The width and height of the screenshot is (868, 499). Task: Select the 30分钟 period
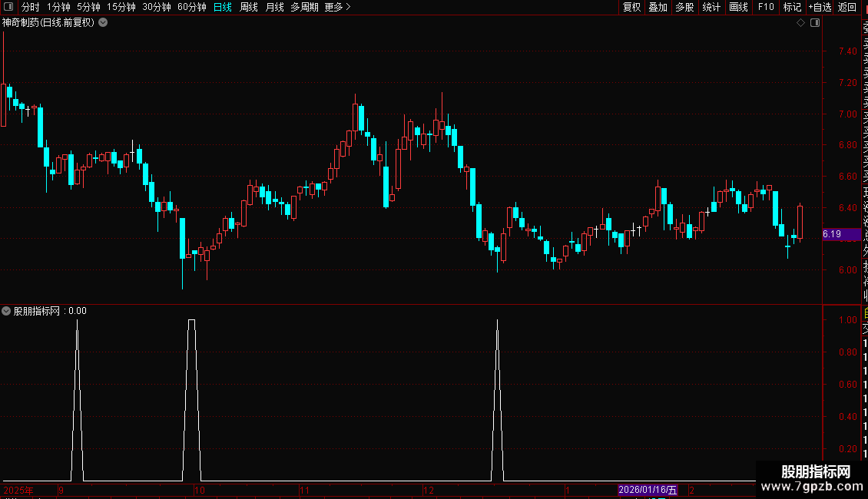coord(156,7)
